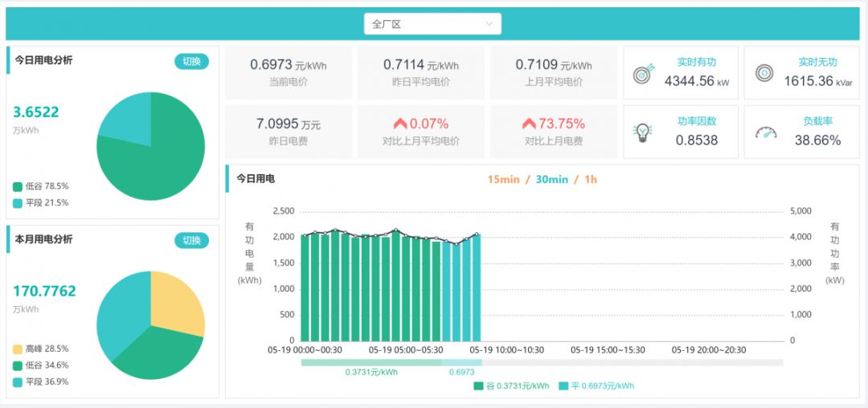Image resolution: width=868 pixels, height=408 pixels.
Task: Click the red up arrow beside 73.75%
Action: coord(529,124)
